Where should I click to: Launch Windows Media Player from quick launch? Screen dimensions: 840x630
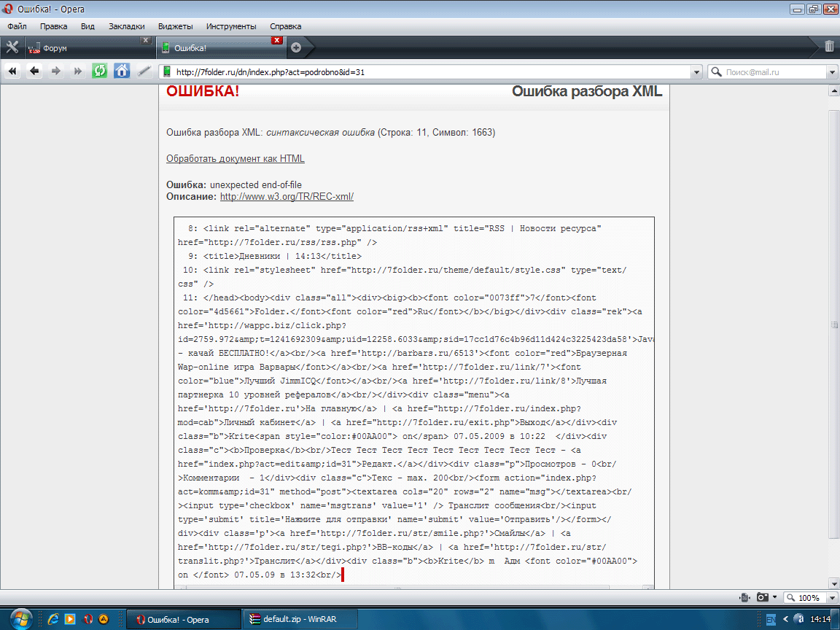point(70,619)
